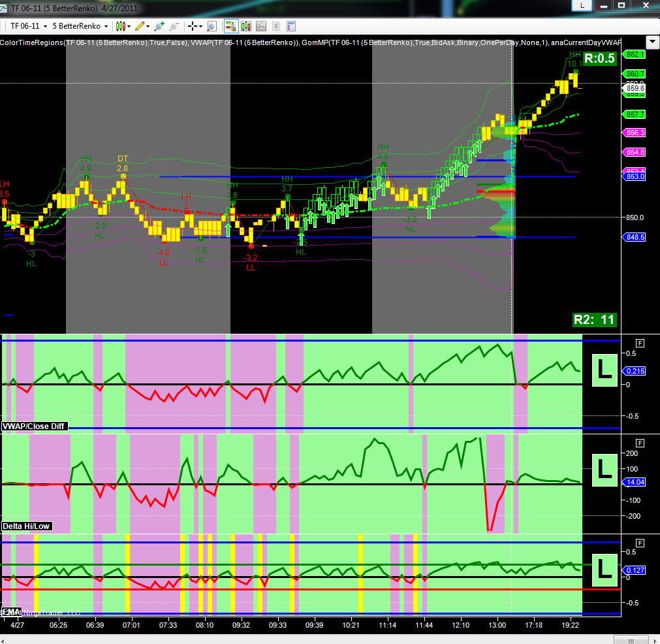Click the R2: 11 label on the chart
Screen dimensions: 660x644
[594, 319]
